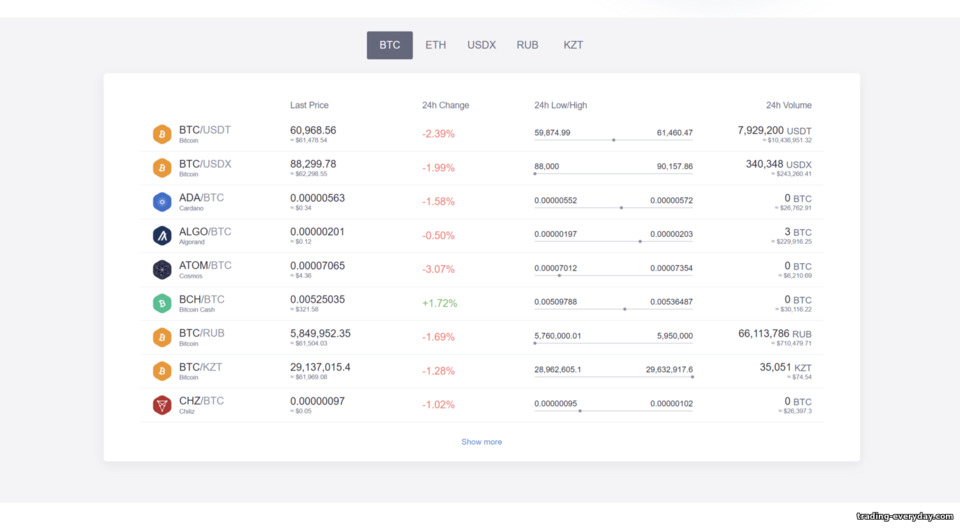This screenshot has height=528, width=960.
Task: Open the BTC/USDX pair
Action: tap(205, 164)
